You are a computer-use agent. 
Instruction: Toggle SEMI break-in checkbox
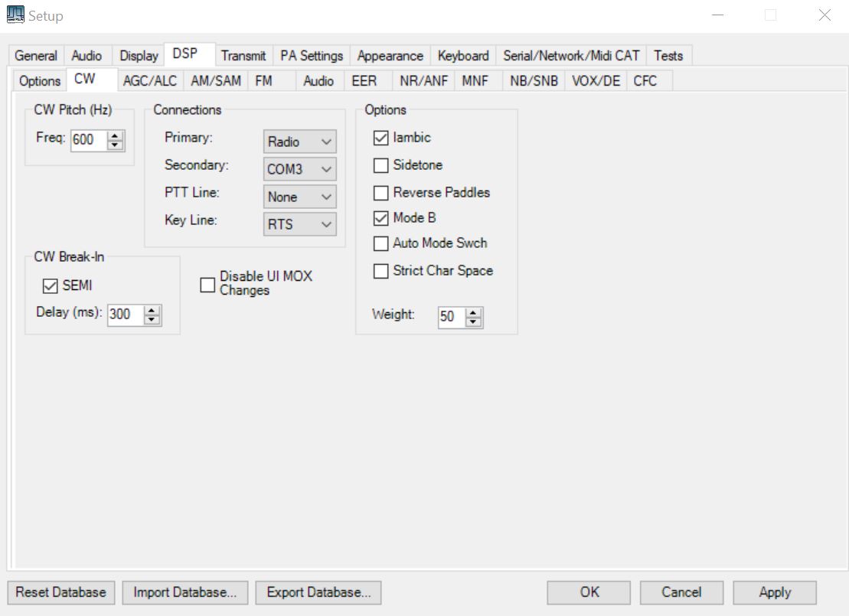(50, 285)
